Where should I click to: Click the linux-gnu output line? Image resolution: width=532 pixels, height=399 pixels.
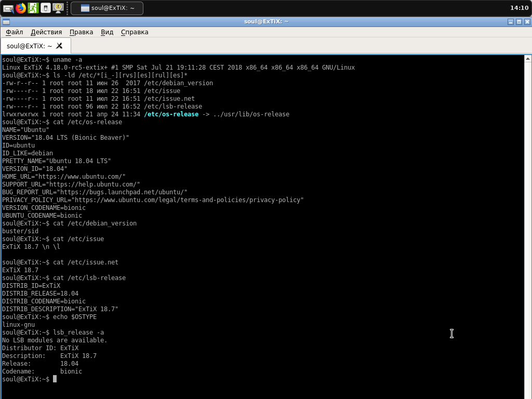(x=18, y=325)
